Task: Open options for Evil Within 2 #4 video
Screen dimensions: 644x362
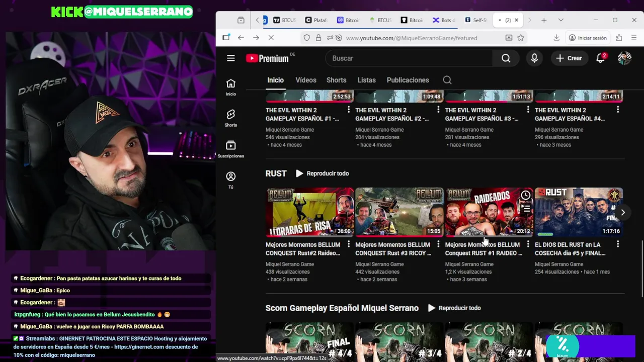Action: 618,110
